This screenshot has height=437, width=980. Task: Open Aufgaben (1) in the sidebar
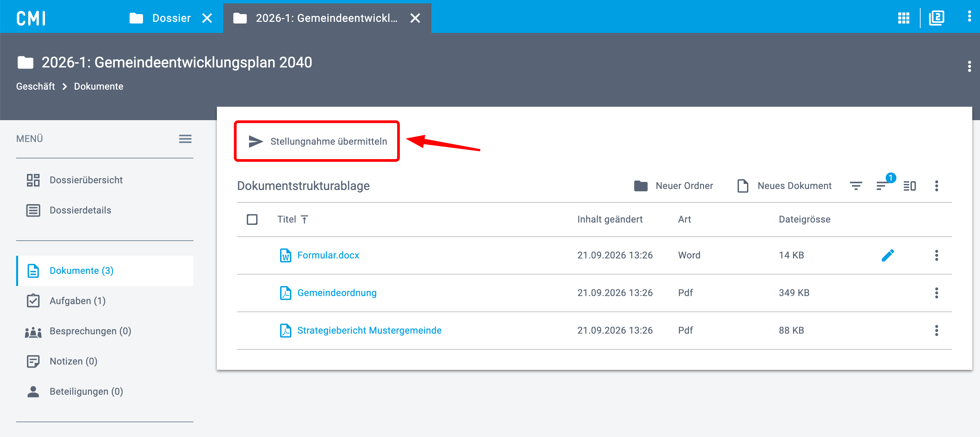pos(105,301)
